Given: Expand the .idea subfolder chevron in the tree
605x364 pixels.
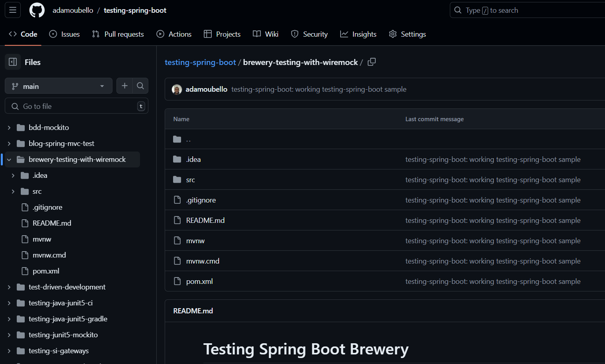Looking at the screenshot, I should tap(13, 175).
